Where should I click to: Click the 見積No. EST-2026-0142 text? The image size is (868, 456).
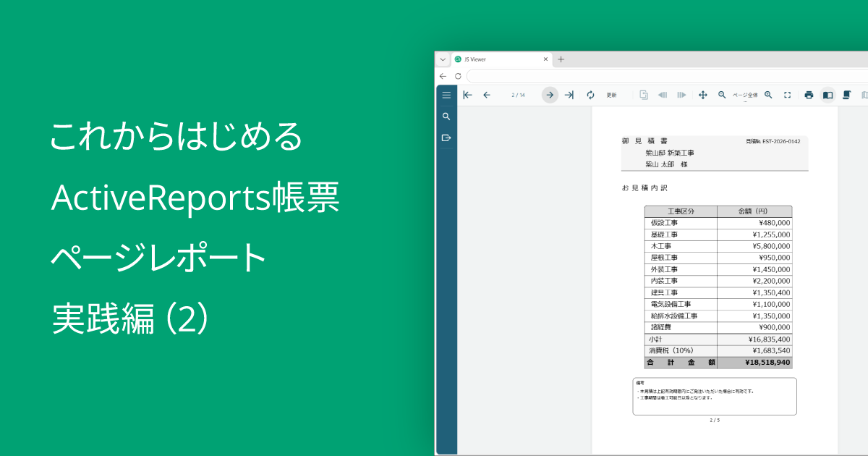pos(773,141)
